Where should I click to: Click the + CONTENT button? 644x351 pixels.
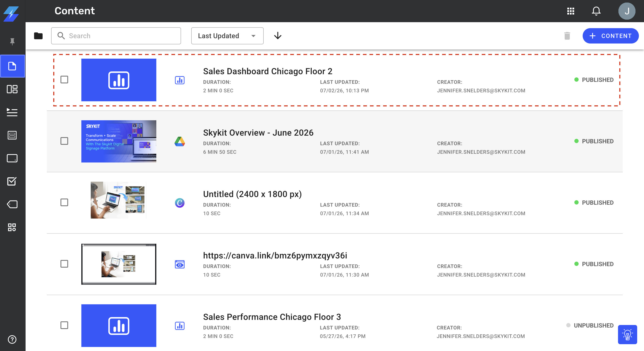pos(611,36)
